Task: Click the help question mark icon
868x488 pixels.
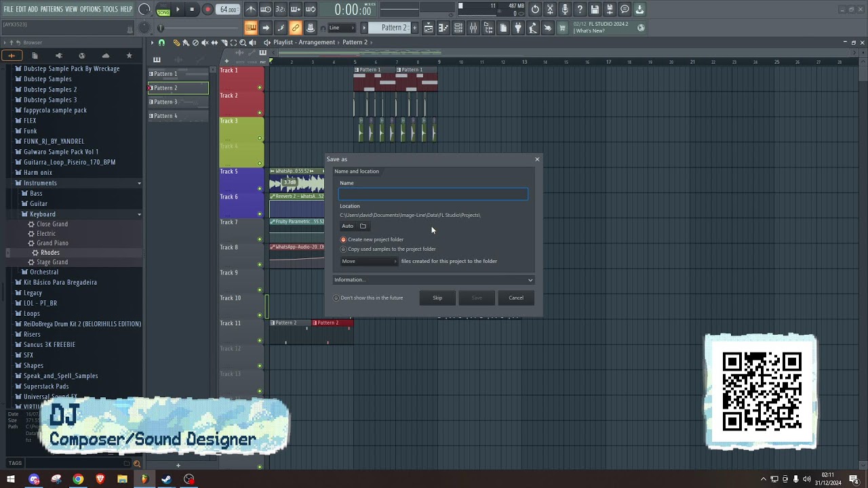Action: point(580,9)
